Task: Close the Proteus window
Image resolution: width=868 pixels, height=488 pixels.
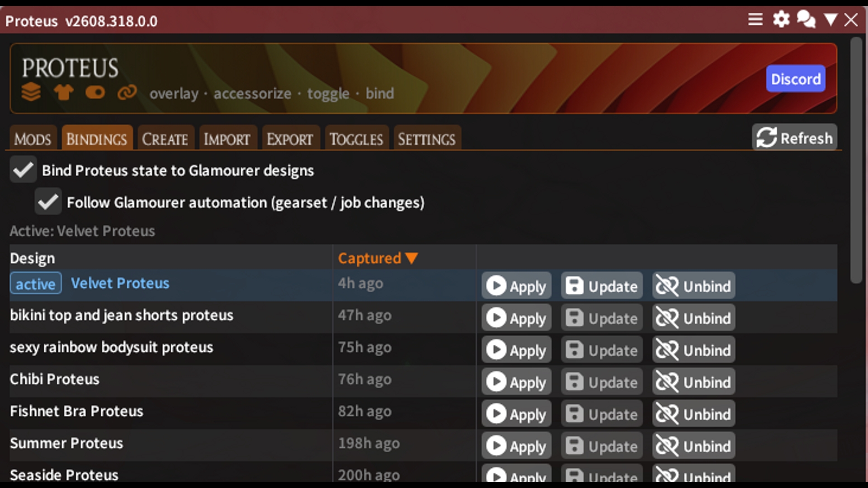Action: point(851,19)
